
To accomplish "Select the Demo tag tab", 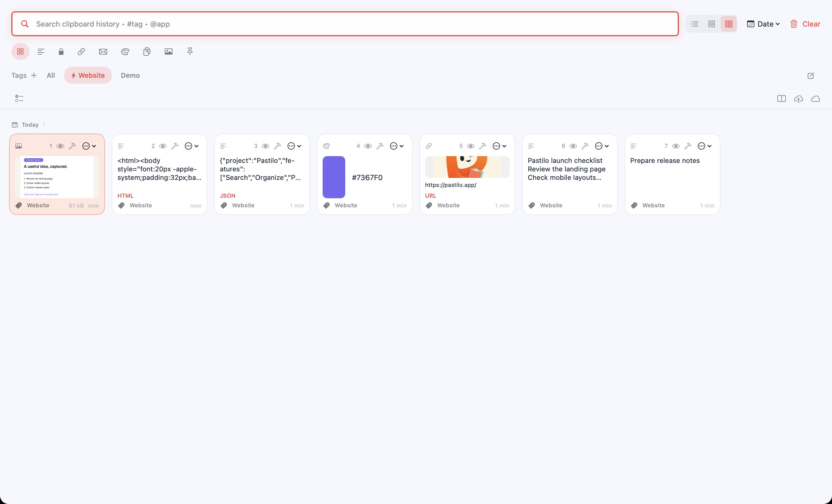I will [x=130, y=75].
